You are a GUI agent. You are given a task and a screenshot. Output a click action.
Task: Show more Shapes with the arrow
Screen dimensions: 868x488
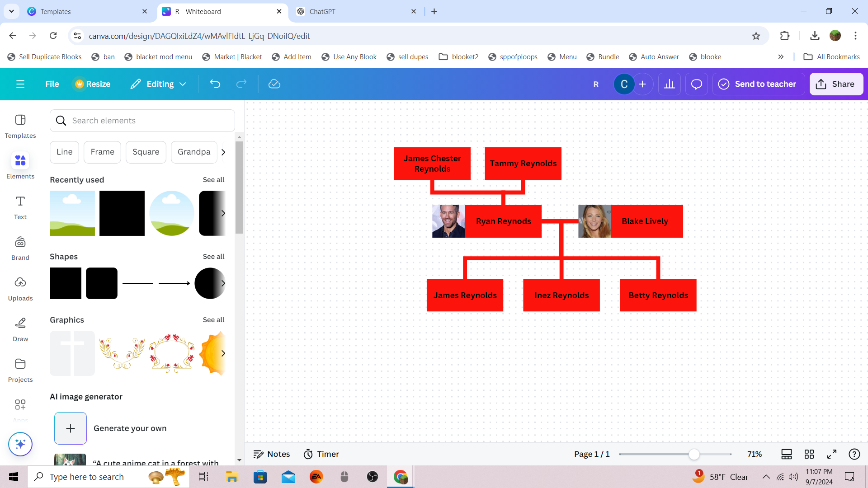(x=223, y=283)
